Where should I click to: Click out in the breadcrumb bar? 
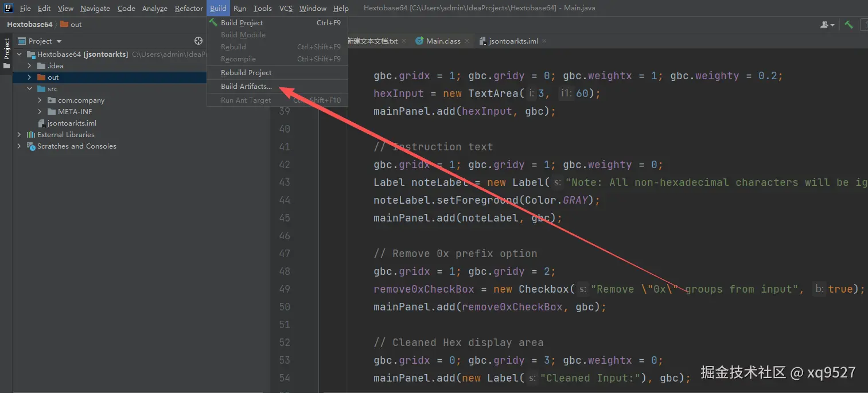click(76, 24)
